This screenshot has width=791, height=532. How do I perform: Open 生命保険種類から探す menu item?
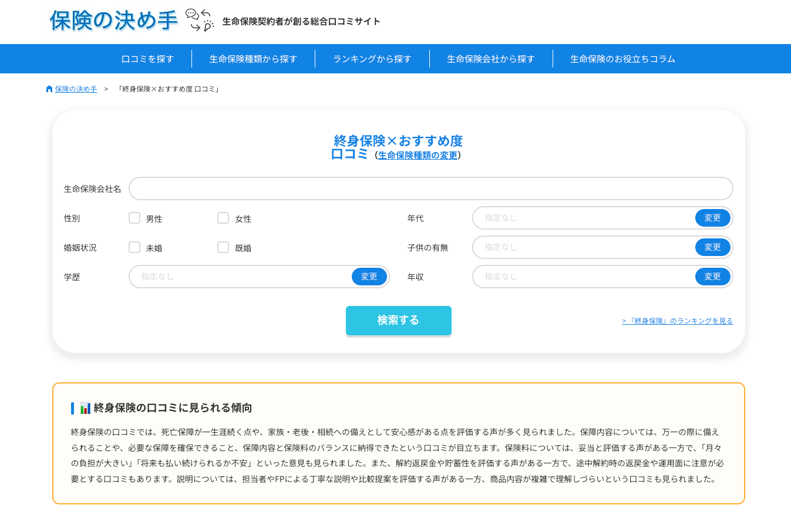(x=253, y=59)
